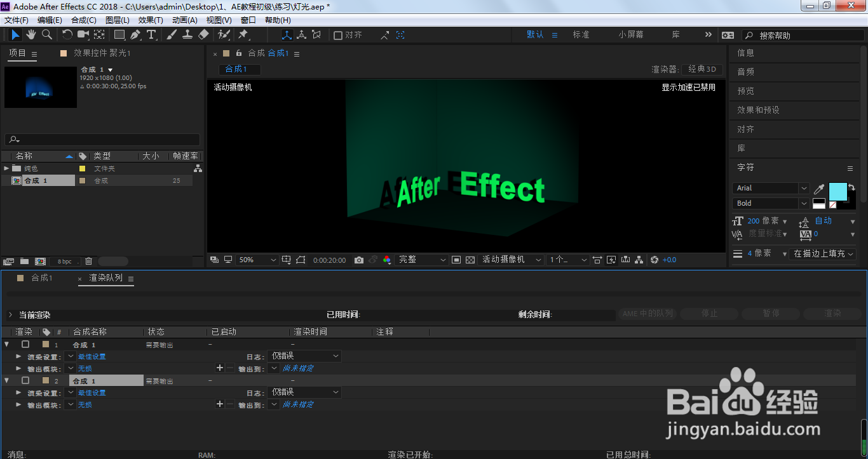Click 无损 output module link for item 2

(85, 404)
